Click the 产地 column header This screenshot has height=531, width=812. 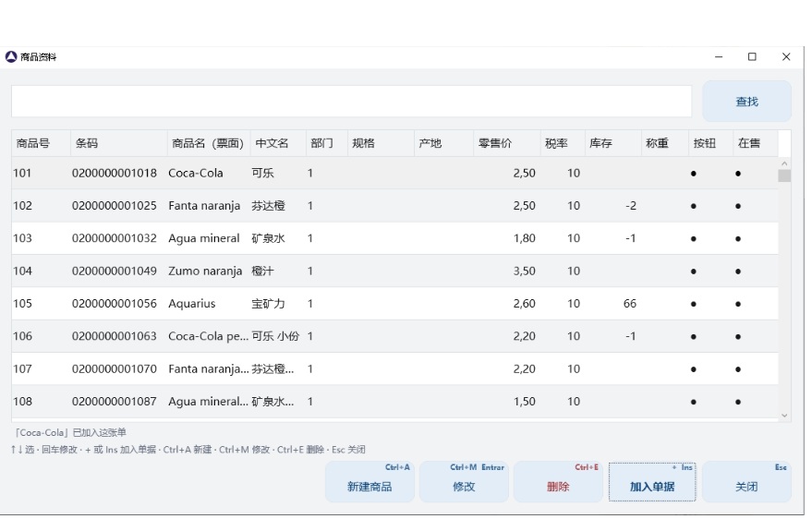point(443,143)
